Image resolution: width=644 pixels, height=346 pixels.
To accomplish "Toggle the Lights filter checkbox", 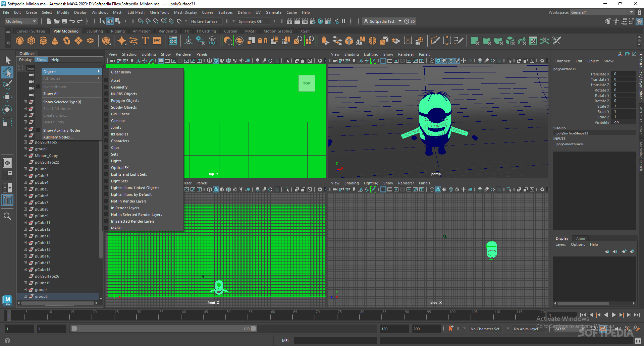I will [106, 161].
